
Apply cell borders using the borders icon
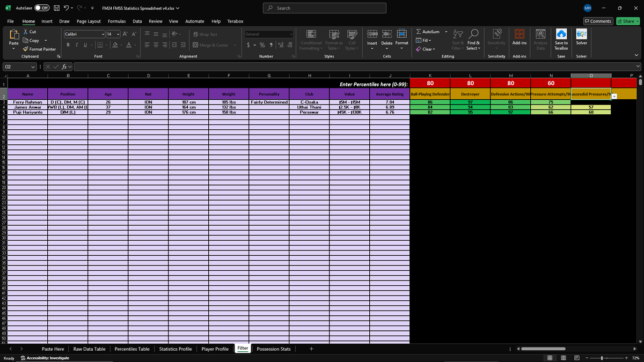(x=100, y=45)
